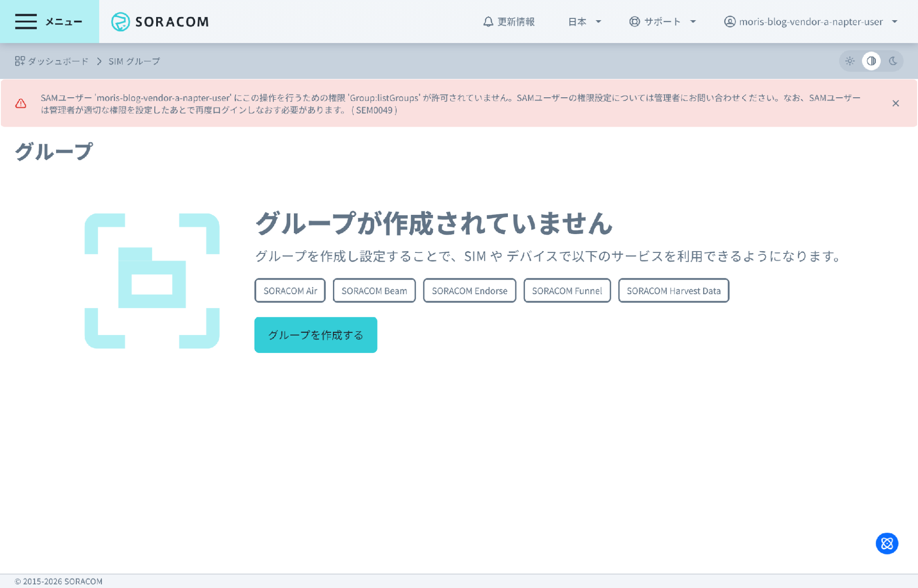The width and height of the screenshot is (918, 588).
Task: Select the SORACOM Beam tag
Action: [374, 291]
